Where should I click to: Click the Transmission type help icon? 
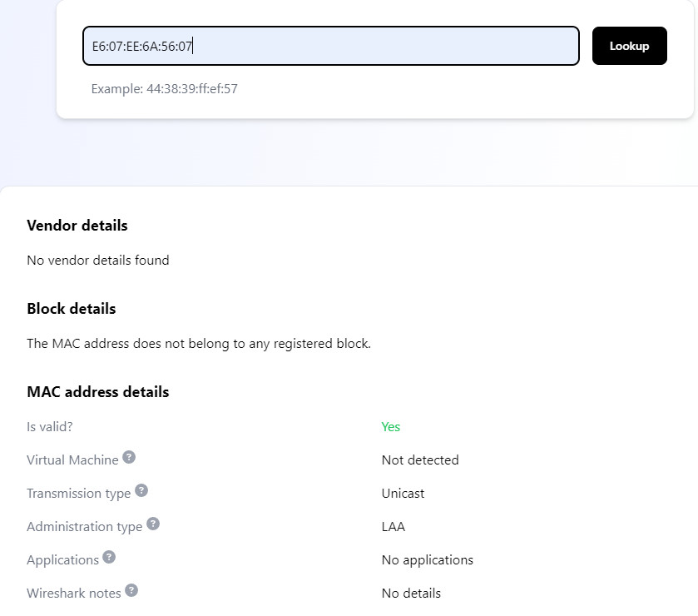point(141,490)
